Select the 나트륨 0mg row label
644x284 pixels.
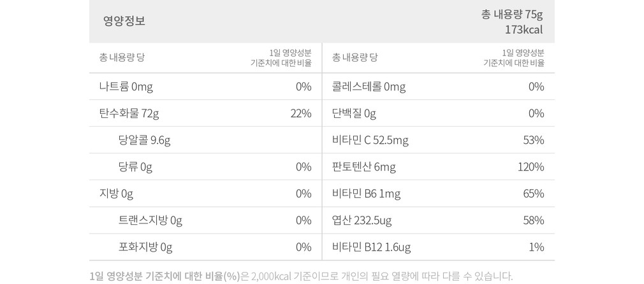click(x=126, y=87)
